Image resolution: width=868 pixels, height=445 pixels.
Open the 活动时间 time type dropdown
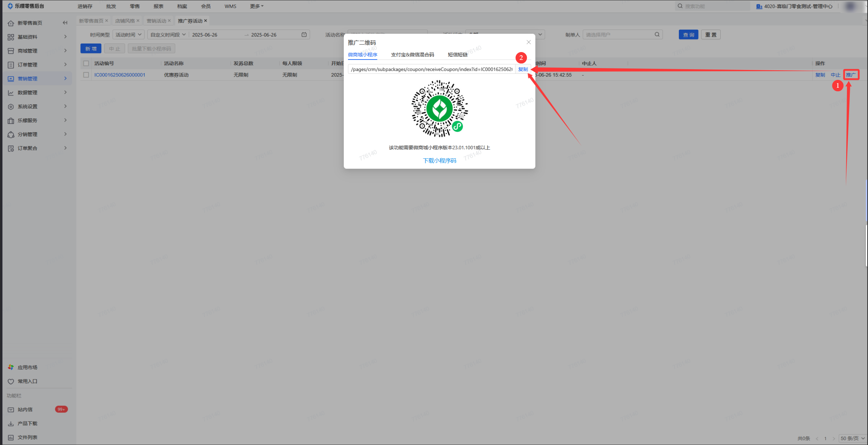[x=128, y=35]
